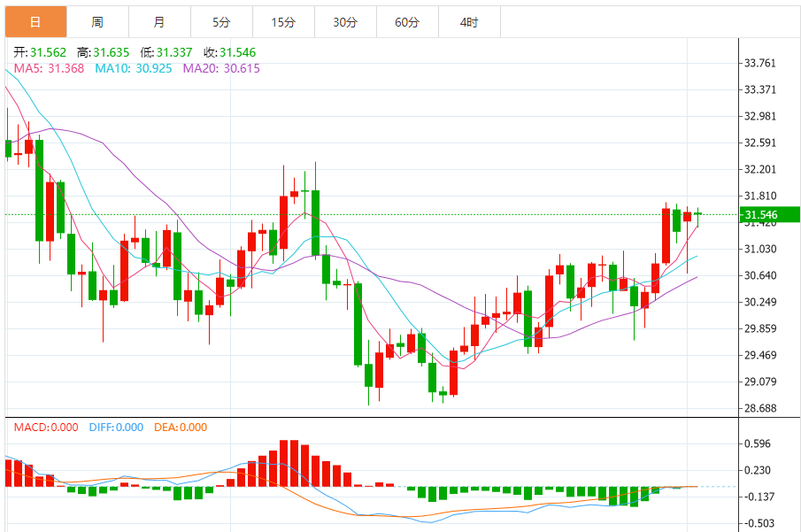Open the 30分 timeframe tab

[345, 22]
